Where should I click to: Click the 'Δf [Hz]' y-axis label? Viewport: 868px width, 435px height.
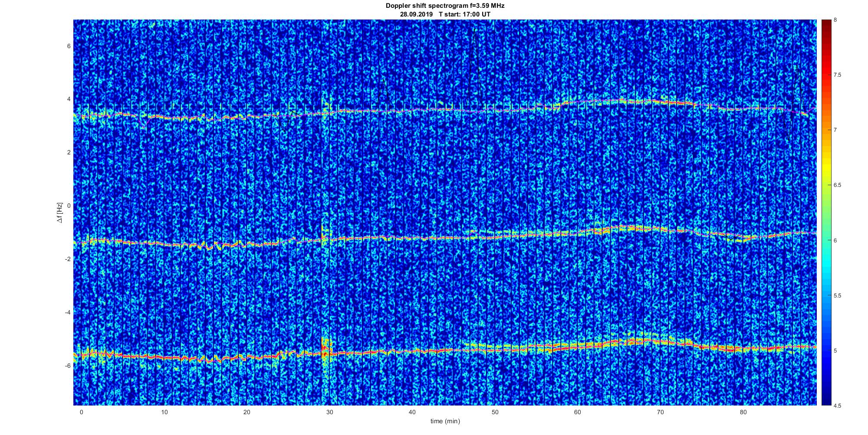click(59, 213)
